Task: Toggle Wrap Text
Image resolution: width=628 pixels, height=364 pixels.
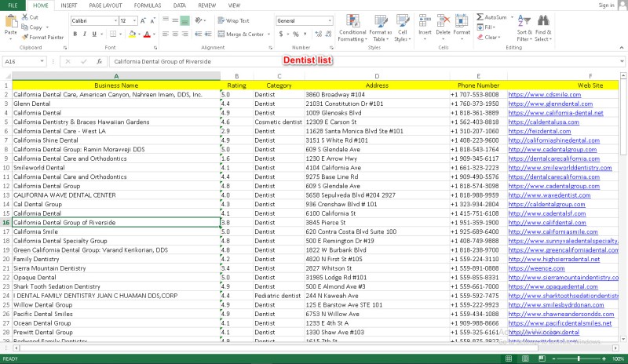Action: 233,21
